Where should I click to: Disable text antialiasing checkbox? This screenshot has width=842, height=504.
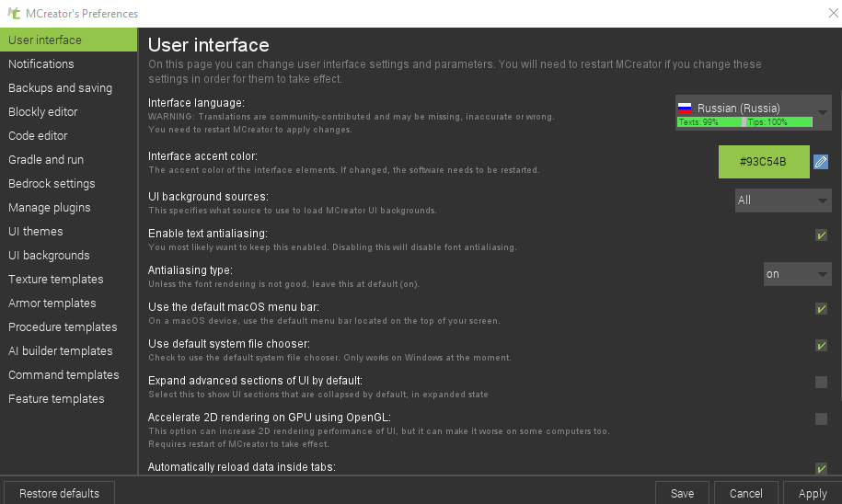point(821,235)
